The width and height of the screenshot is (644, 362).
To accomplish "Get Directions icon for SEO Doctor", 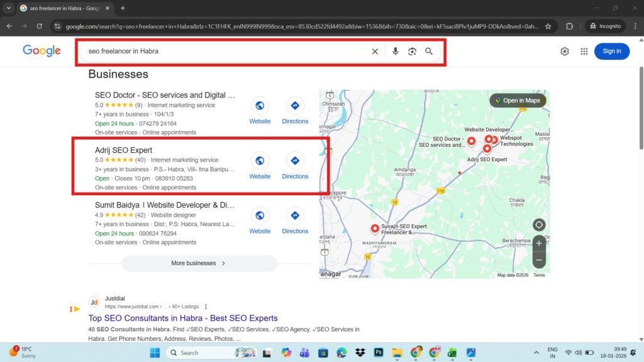I will coord(295,106).
